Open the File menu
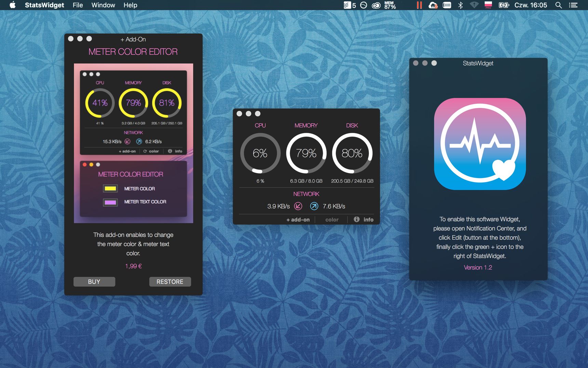The height and width of the screenshot is (368, 588). 78,5
